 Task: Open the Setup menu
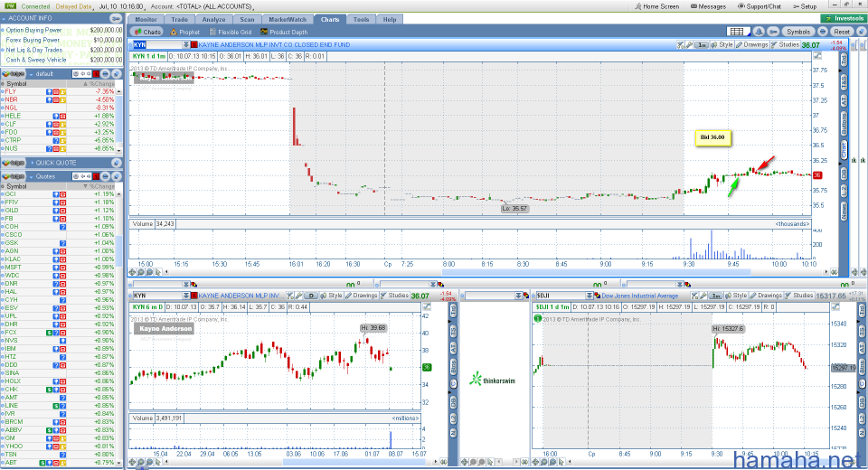tap(805, 6)
